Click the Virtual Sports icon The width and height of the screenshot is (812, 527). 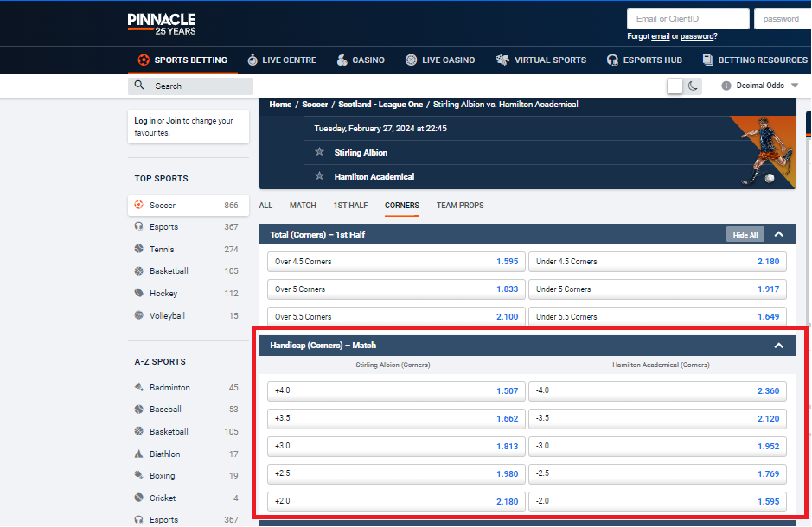tap(502, 60)
